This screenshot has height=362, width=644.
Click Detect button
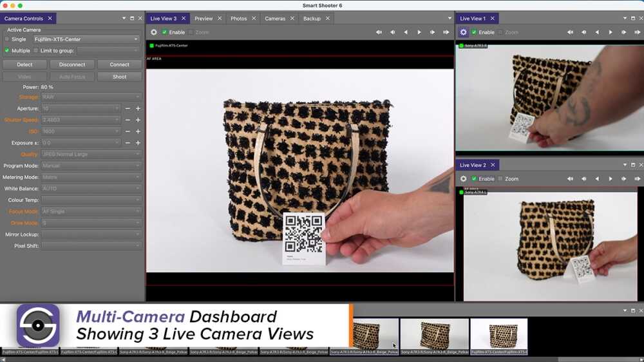[24, 64]
